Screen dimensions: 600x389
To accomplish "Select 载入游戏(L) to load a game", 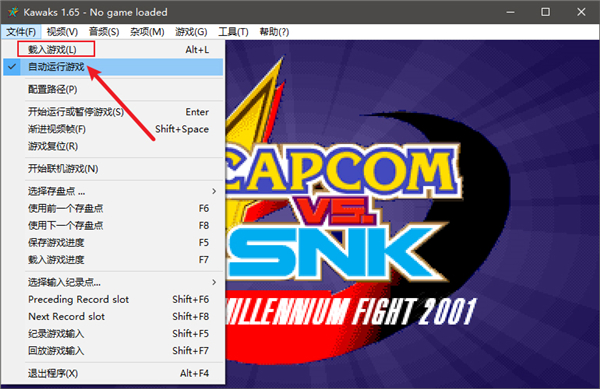I will 113,50.
